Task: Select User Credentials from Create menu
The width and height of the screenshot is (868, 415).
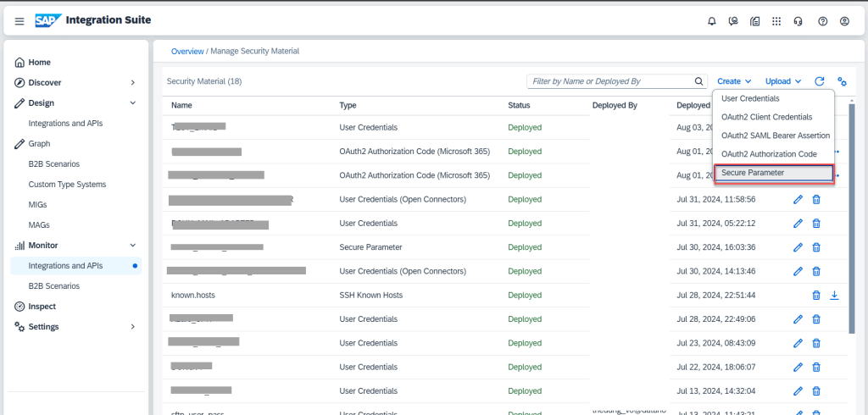Action: 750,98
